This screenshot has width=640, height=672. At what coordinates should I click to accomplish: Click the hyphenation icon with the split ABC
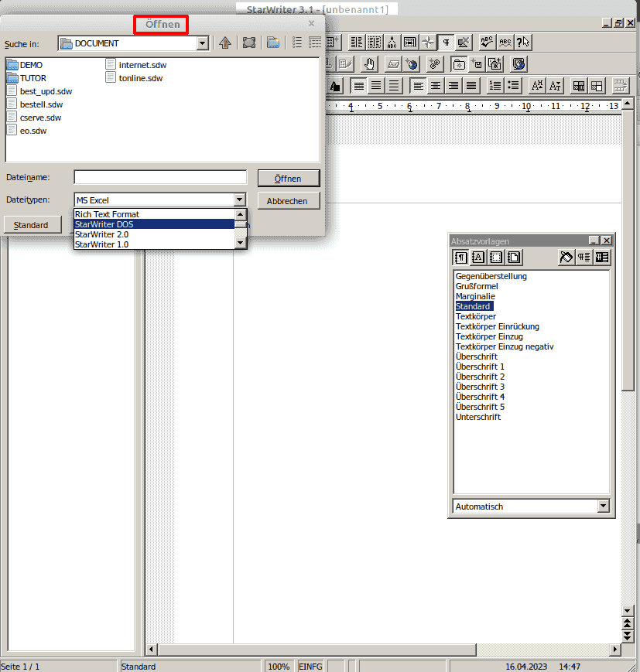392,43
